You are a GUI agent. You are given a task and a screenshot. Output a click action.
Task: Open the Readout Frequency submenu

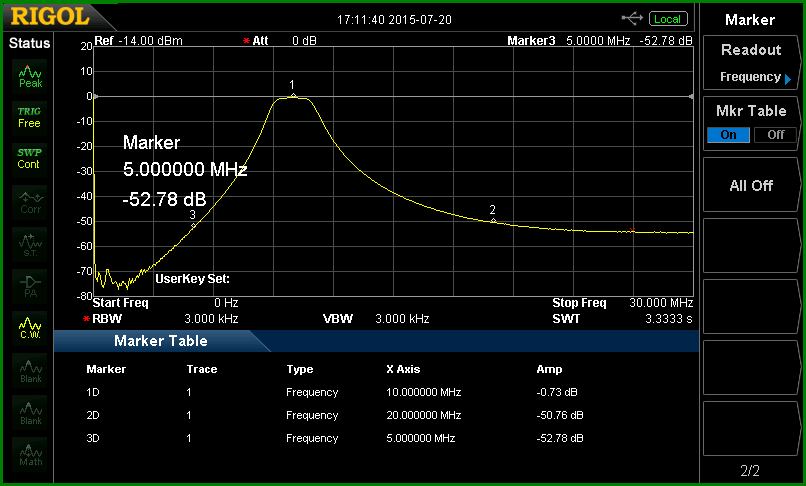click(x=751, y=64)
